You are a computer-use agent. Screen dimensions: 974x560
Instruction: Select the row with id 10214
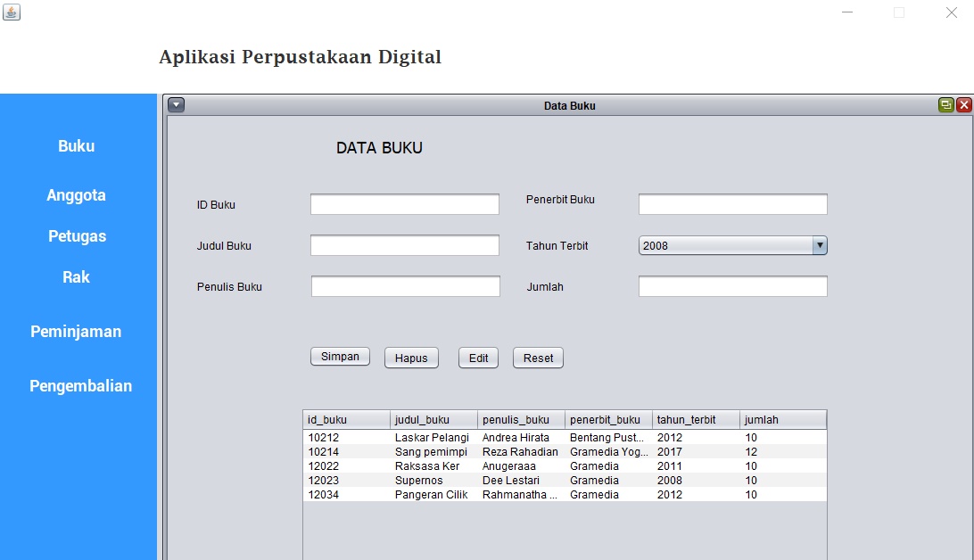coord(565,451)
